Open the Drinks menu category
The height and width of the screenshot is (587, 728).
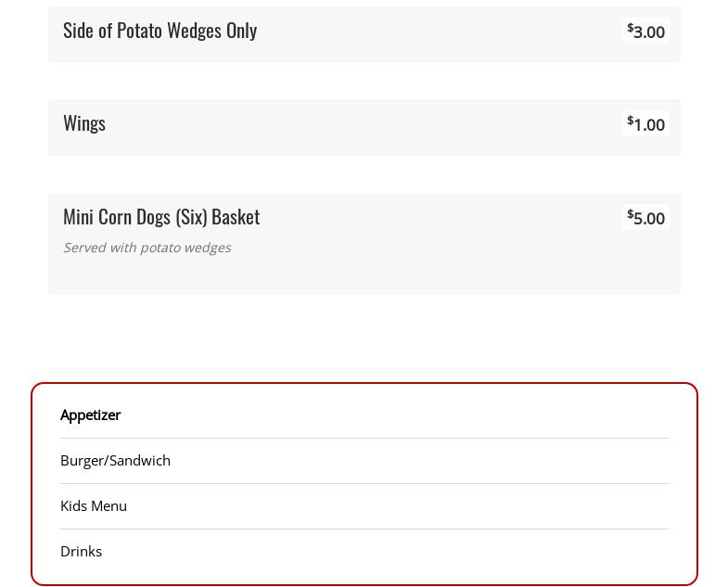click(x=81, y=551)
